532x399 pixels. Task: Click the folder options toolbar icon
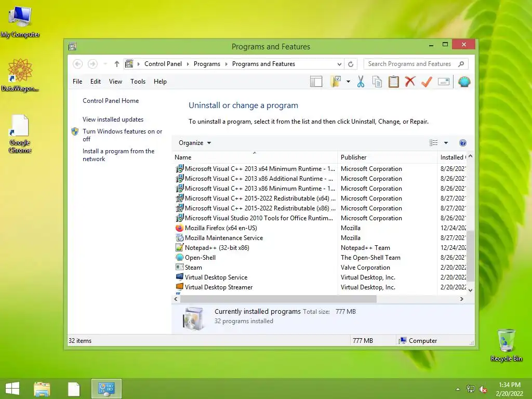click(x=335, y=82)
